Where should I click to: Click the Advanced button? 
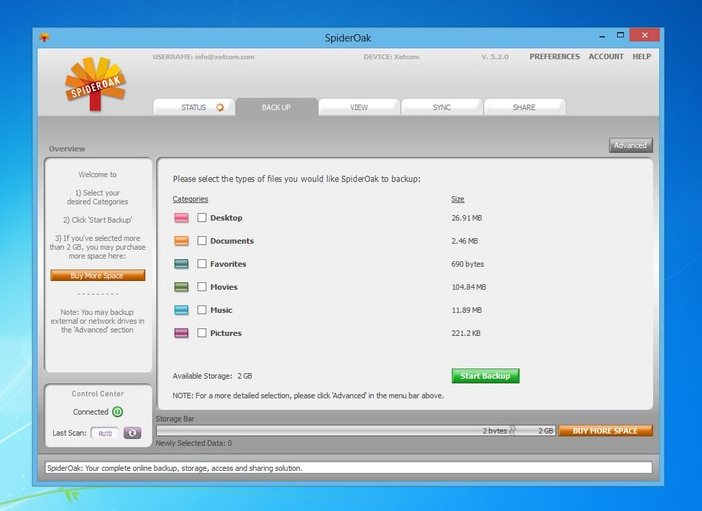(x=630, y=145)
